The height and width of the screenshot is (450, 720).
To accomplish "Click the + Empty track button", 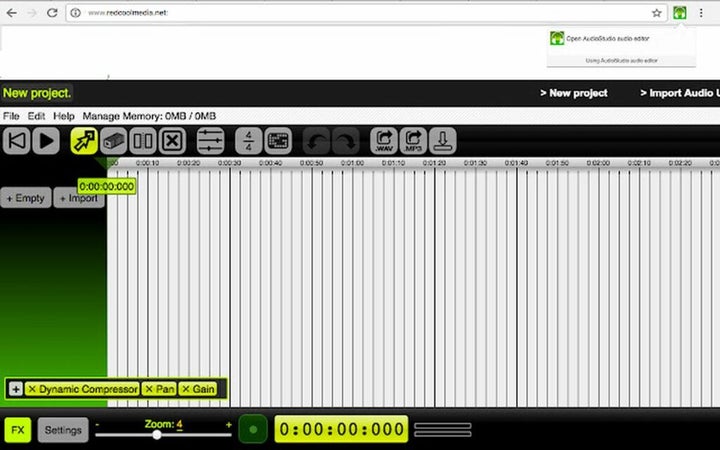I will click(25, 198).
